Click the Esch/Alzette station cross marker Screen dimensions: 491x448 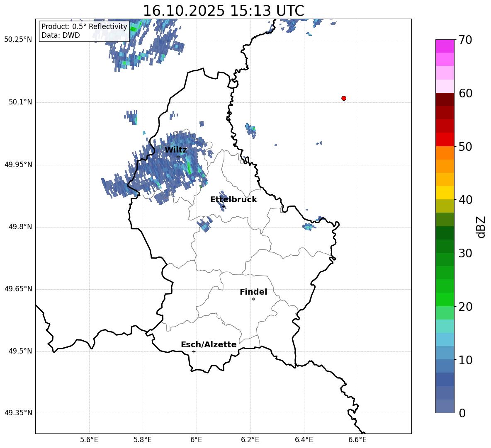(194, 351)
